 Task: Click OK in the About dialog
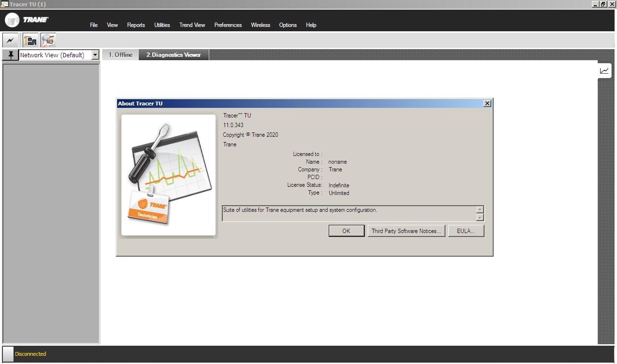click(346, 231)
